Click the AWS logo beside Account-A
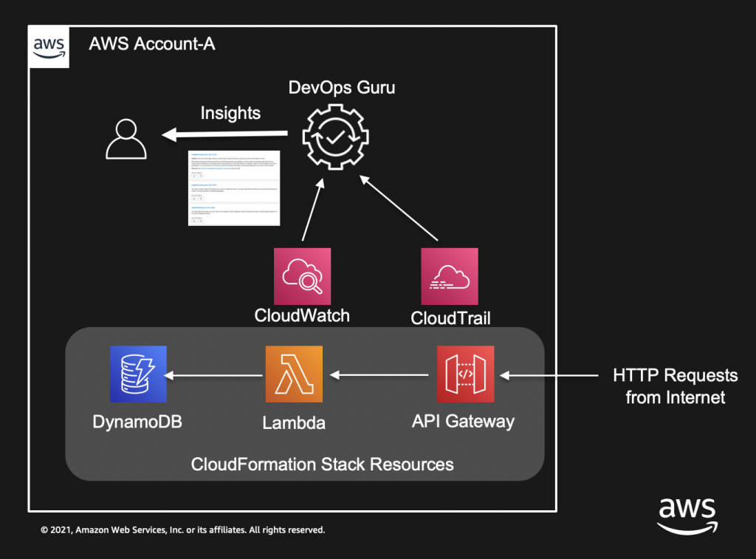 coord(49,47)
